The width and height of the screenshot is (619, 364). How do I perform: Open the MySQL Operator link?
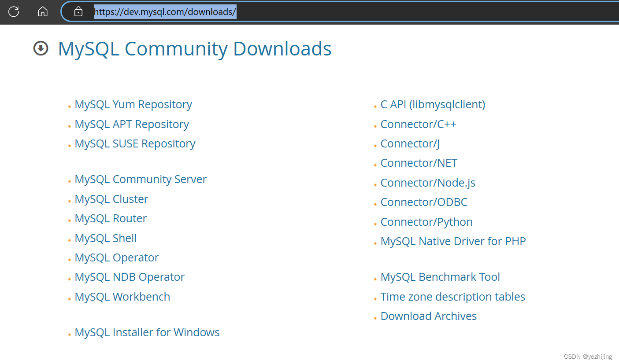pyautogui.click(x=117, y=257)
